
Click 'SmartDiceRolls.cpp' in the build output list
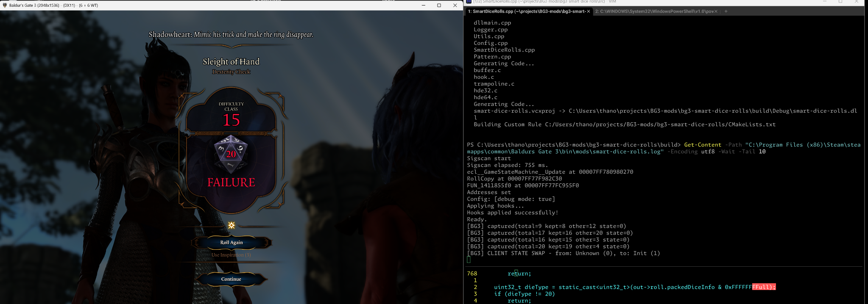pos(504,50)
